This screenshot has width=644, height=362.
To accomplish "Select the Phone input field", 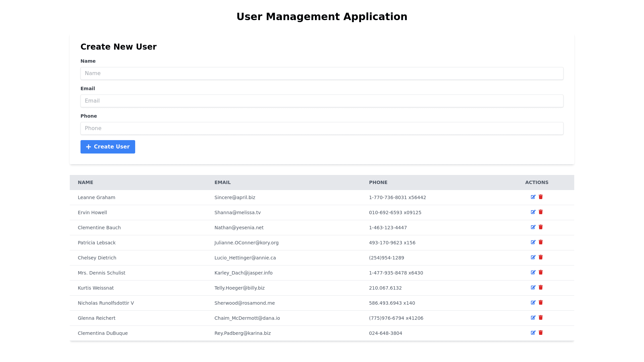I will point(322,128).
